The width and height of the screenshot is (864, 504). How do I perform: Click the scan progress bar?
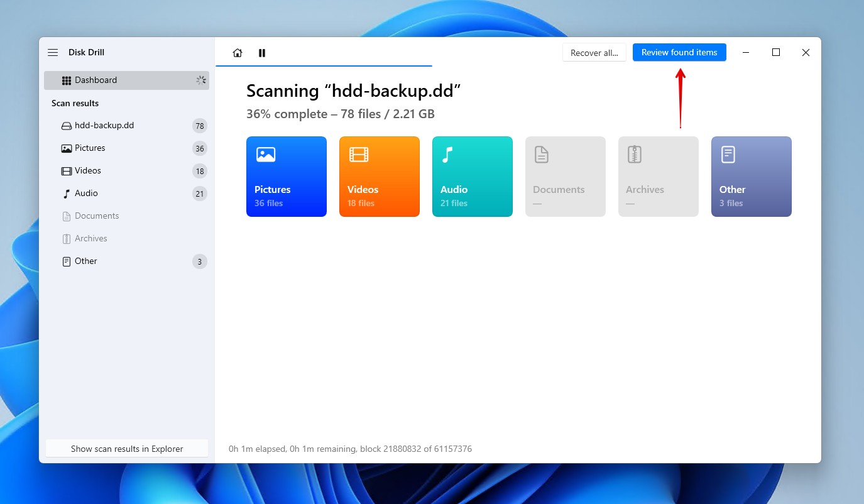(x=324, y=65)
